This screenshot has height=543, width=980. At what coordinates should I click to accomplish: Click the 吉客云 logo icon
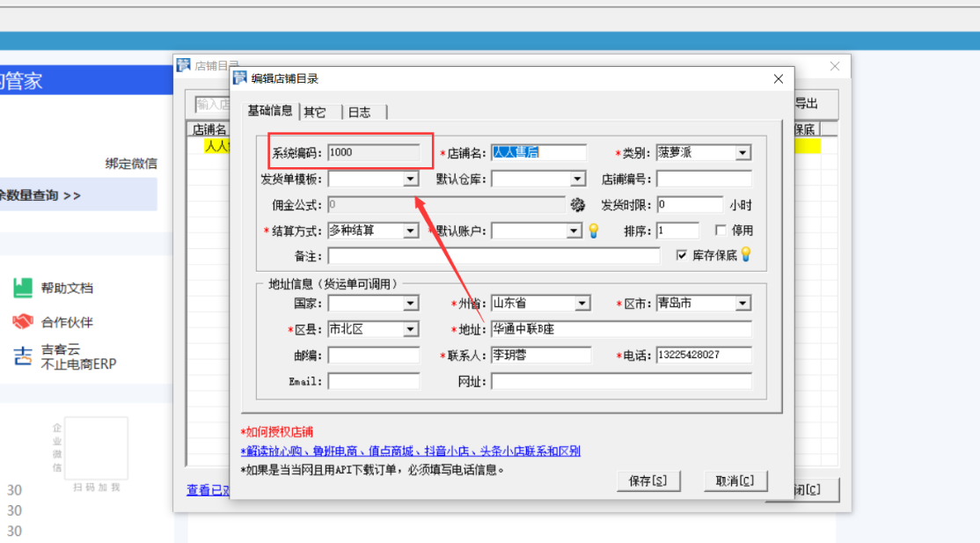[23, 356]
